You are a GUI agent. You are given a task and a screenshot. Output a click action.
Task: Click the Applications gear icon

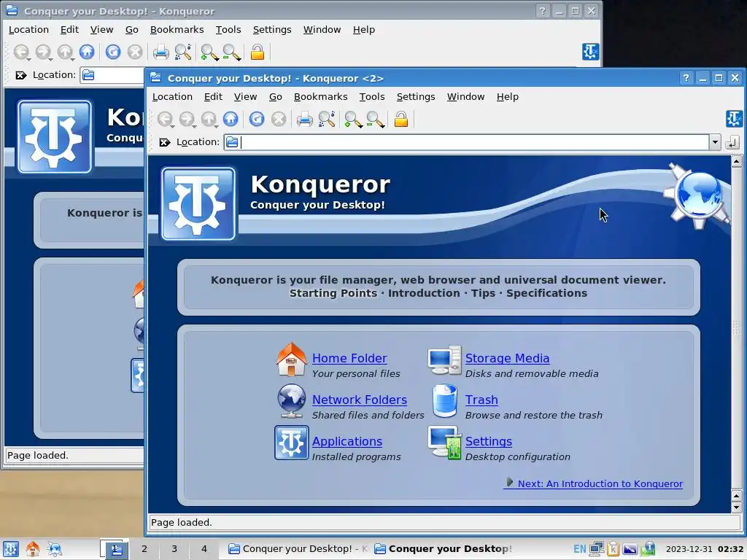point(292,443)
